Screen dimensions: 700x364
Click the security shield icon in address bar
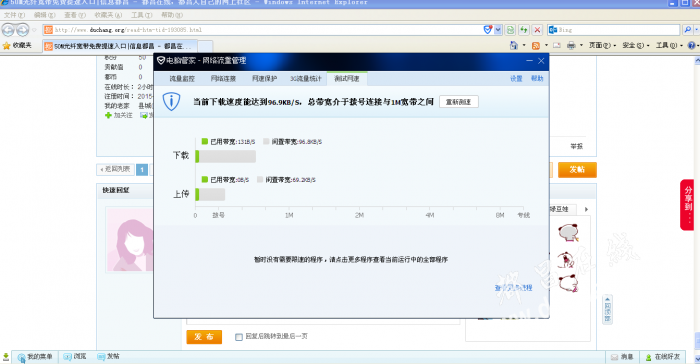(x=488, y=30)
